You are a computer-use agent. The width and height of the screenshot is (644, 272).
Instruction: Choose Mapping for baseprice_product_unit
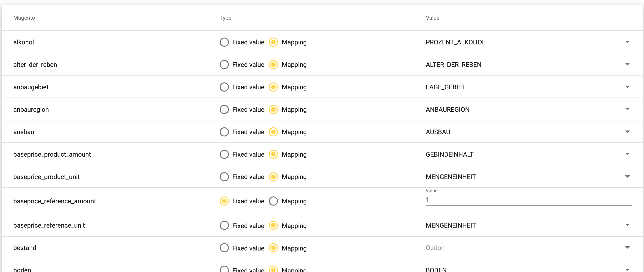(x=273, y=177)
